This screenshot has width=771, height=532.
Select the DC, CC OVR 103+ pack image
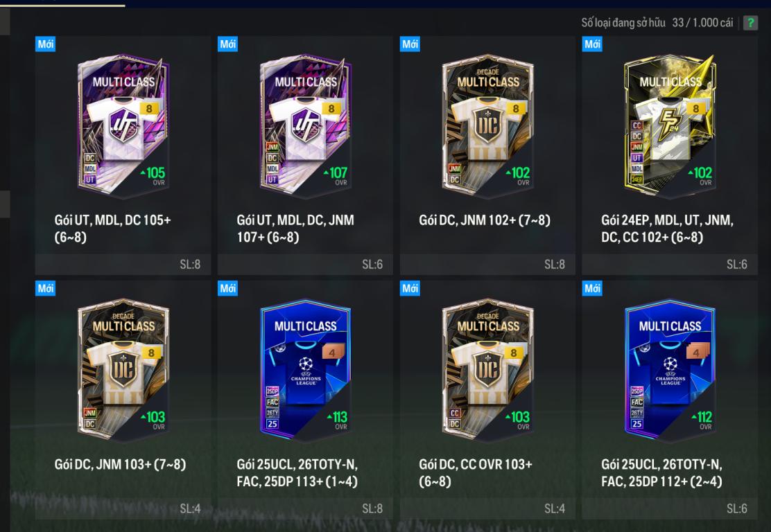click(488, 371)
